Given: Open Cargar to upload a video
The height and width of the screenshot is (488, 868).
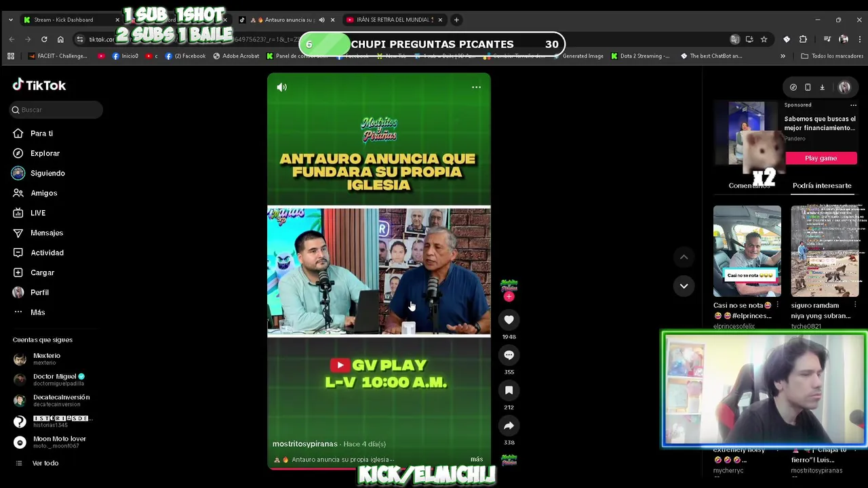Looking at the screenshot, I should 42,272.
